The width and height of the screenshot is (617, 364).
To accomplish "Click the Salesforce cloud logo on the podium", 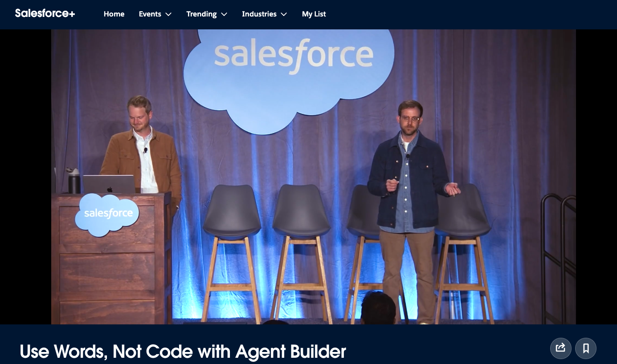I will point(108,214).
